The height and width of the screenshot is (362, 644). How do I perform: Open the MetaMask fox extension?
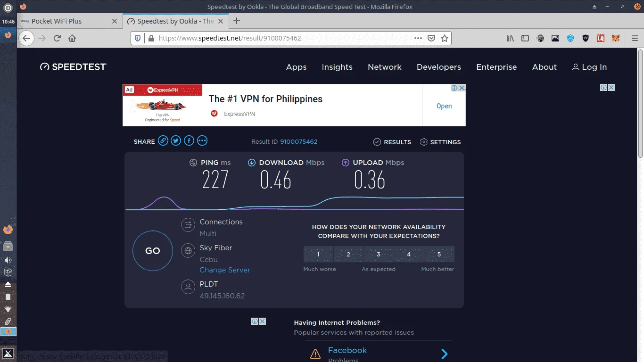tap(616, 38)
